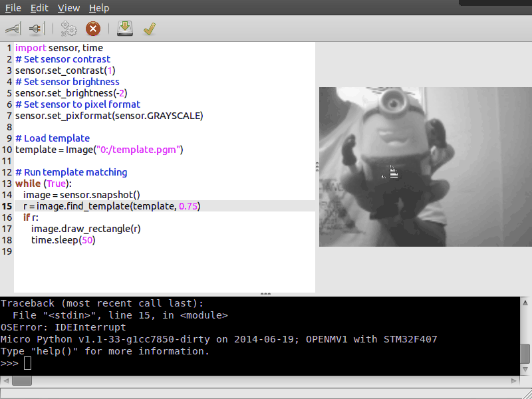Viewport: 532px width, 399px height.
Task: Click 'Type "help()" for more information.'
Action: pos(105,351)
